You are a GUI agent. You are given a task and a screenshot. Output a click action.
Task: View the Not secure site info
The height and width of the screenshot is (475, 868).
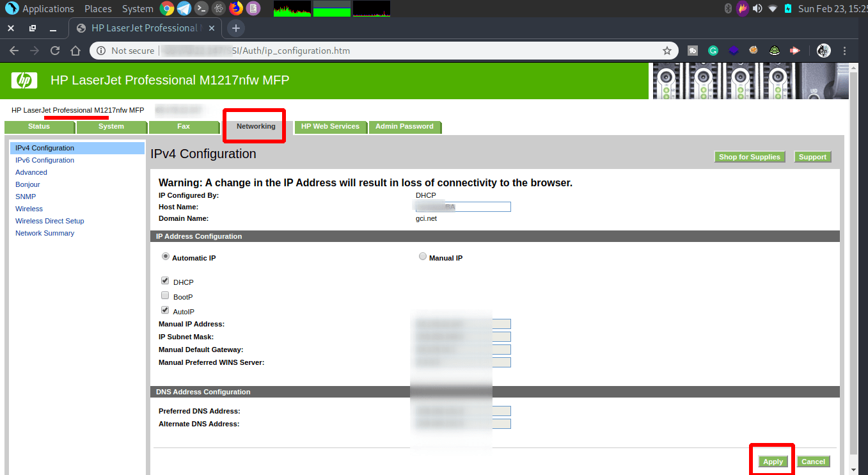tap(125, 51)
